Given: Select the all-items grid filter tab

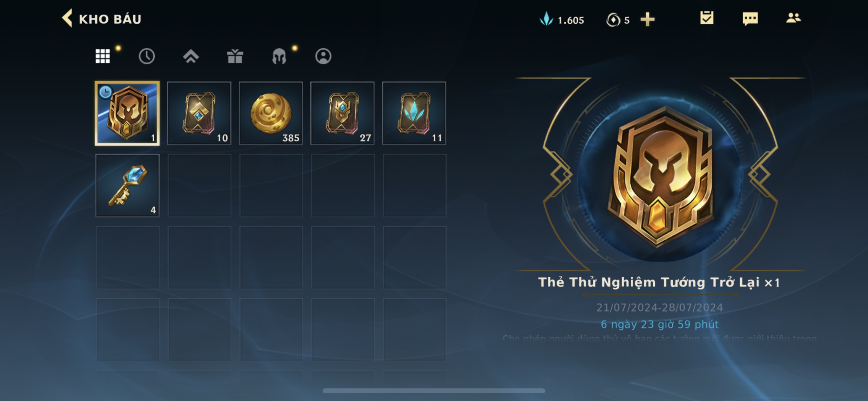Looking at the screenshot, I should coord(102,56).
